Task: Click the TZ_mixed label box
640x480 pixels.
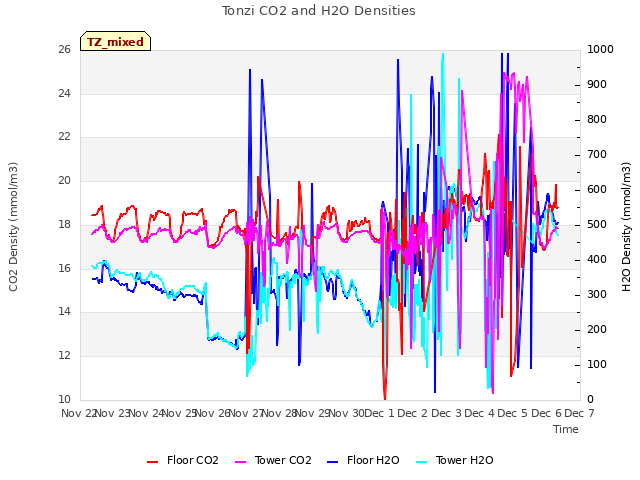Action: click(116, 41)
